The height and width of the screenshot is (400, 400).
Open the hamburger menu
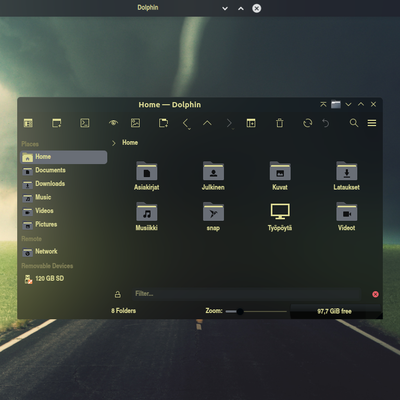click(372, 123)
